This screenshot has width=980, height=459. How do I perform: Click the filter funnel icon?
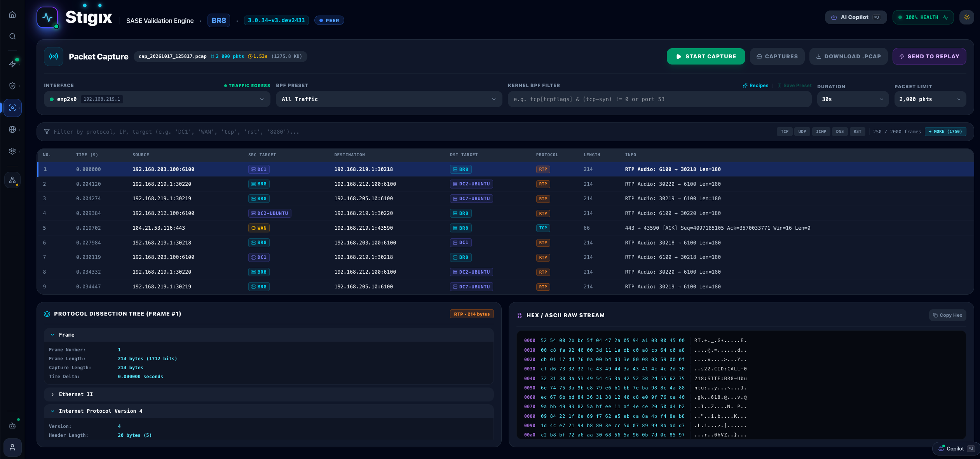click(47, 132)
